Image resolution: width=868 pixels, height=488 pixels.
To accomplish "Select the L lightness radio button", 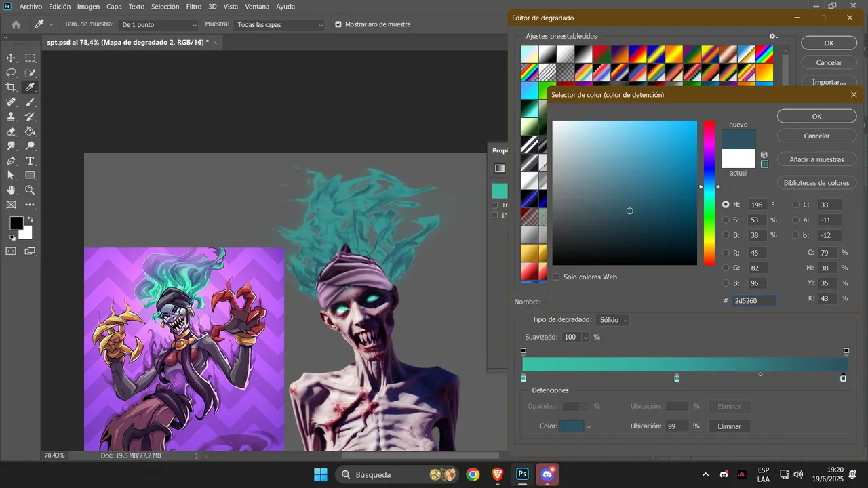I will pyautogui.click(x=796, y=204).
